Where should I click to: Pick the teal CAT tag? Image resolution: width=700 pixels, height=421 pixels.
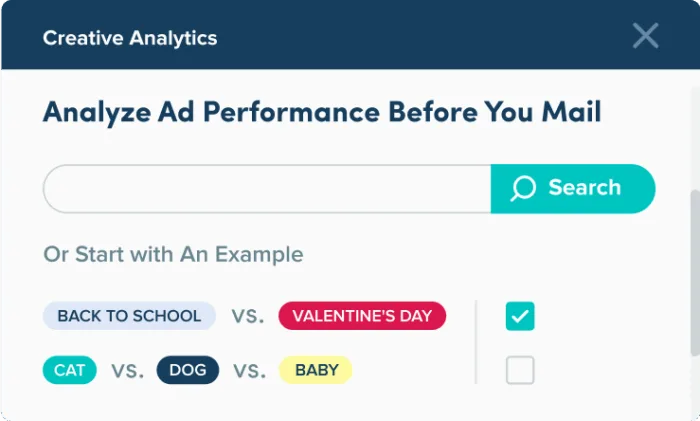[70, 370]
